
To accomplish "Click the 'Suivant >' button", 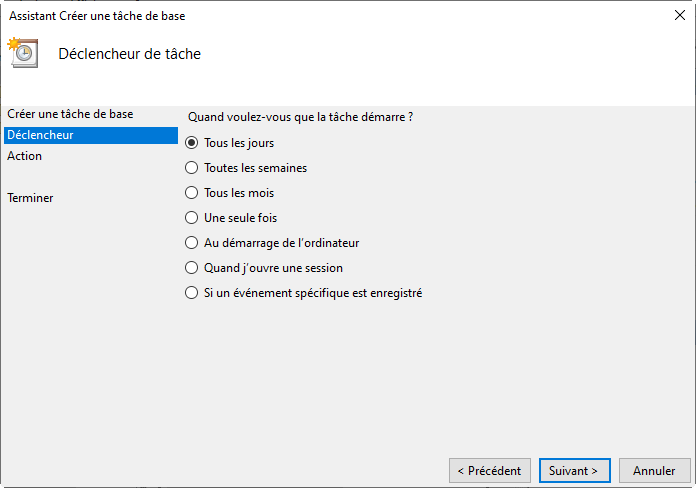I will (x=574, y=470).
